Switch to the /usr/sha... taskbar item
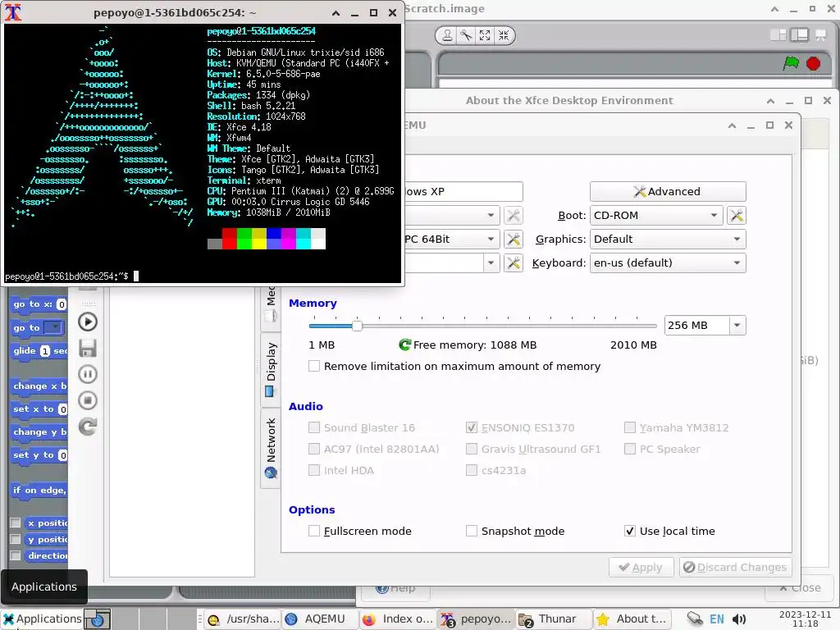 (243, 619)
